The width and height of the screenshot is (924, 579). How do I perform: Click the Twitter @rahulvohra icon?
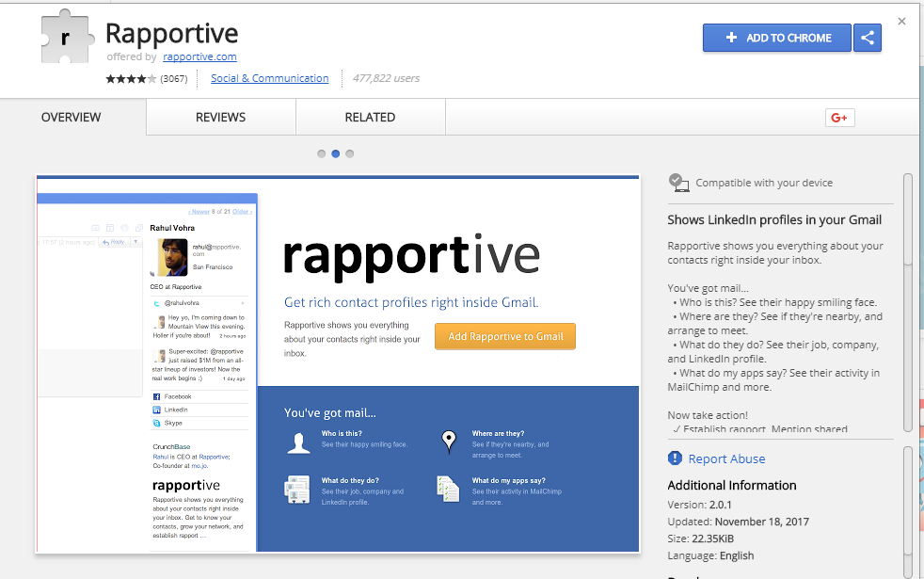(157, 303)
